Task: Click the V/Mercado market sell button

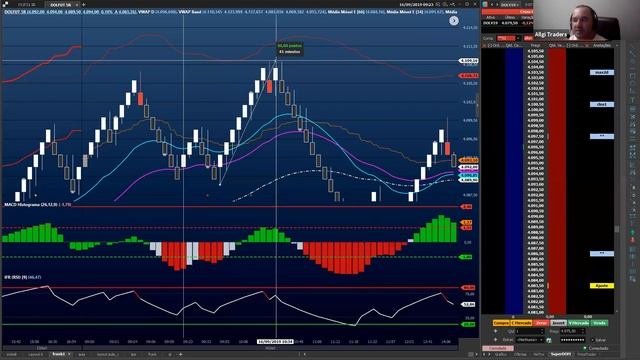Action: point(578,323)
